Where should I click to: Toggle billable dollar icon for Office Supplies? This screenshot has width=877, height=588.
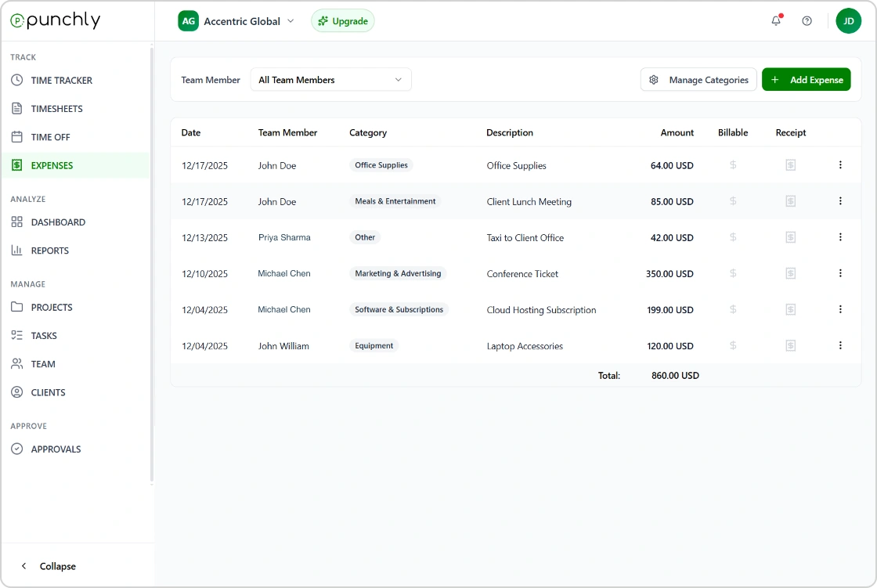click(x=733, y=165)
